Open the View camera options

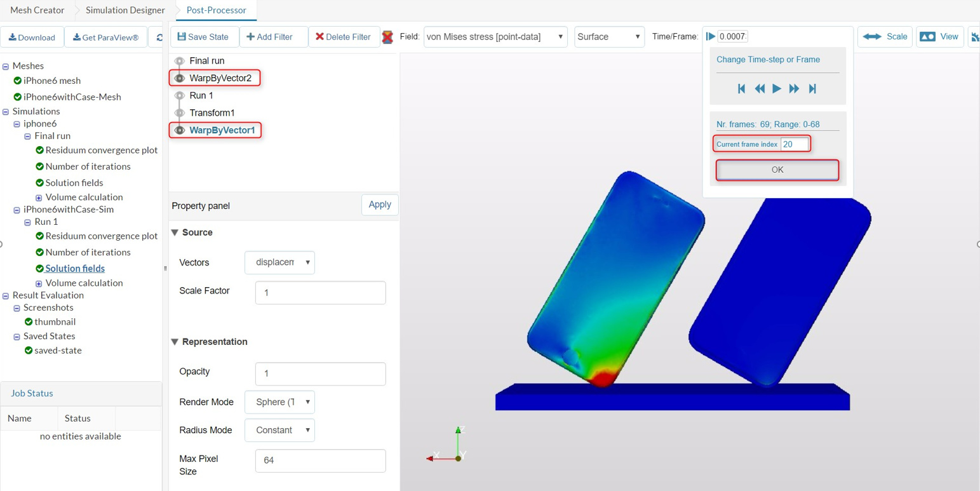939,37
